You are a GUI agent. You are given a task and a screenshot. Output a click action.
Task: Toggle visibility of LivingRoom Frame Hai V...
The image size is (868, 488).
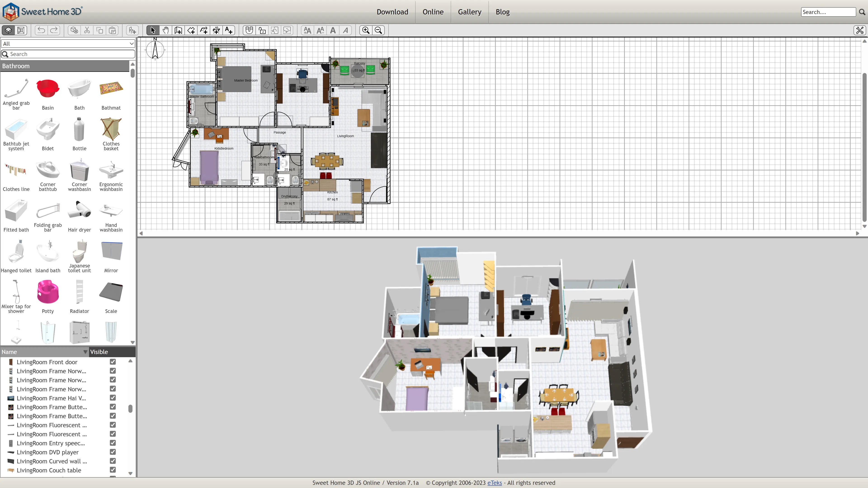pyautogui.click(x=113, y=398)
